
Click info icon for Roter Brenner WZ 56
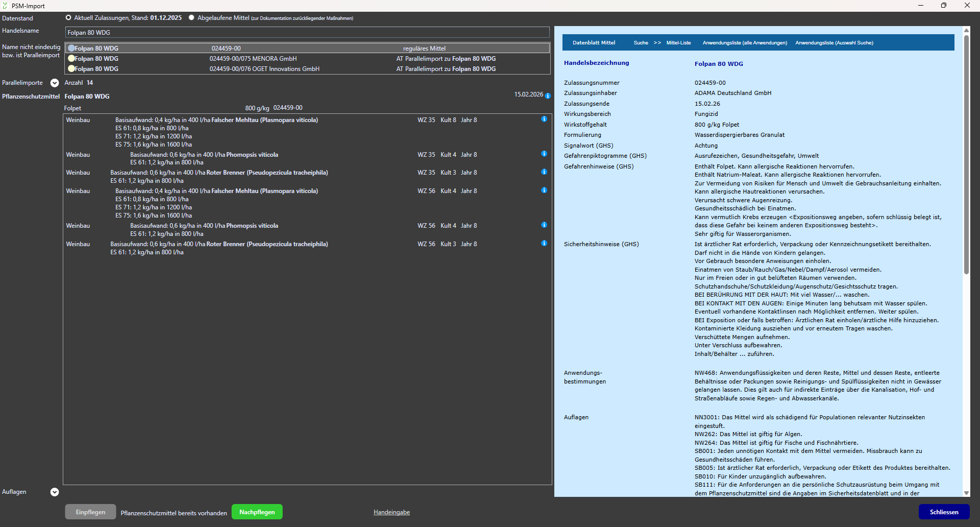pos(544,244)
